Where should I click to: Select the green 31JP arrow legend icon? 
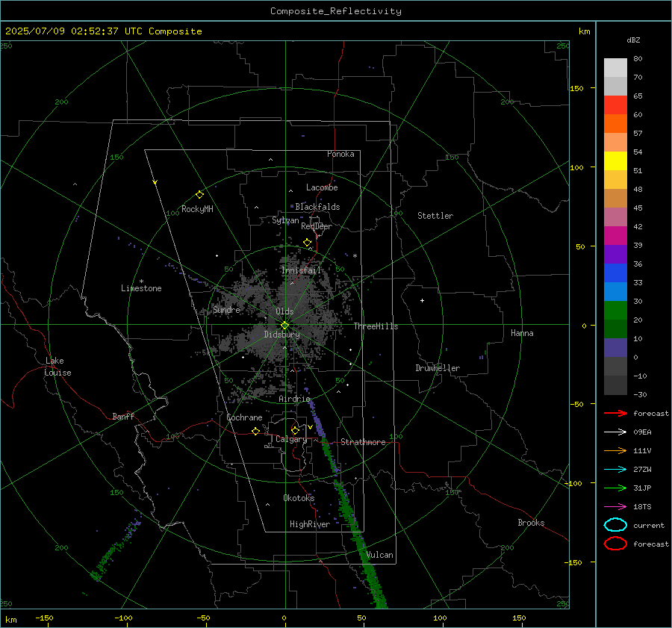click(615, 488)
